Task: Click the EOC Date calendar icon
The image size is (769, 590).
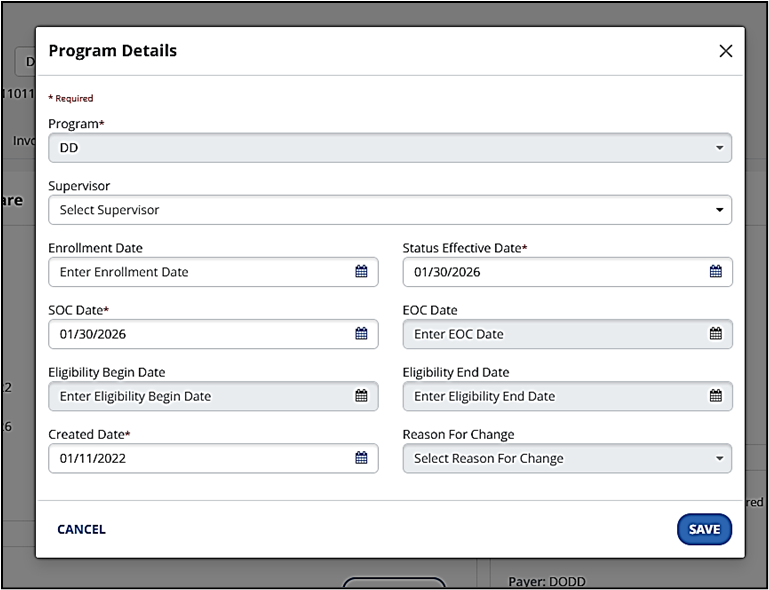Action: (716, 334)
